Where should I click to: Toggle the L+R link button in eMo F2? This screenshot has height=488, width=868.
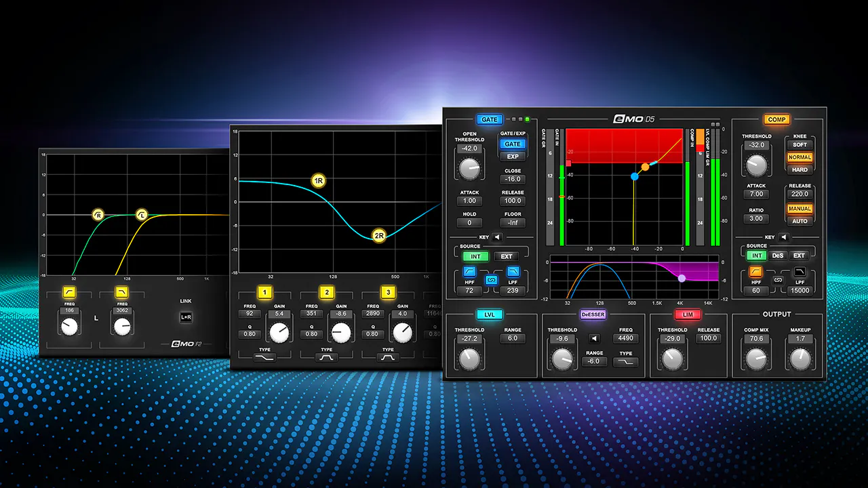[186, 317]
